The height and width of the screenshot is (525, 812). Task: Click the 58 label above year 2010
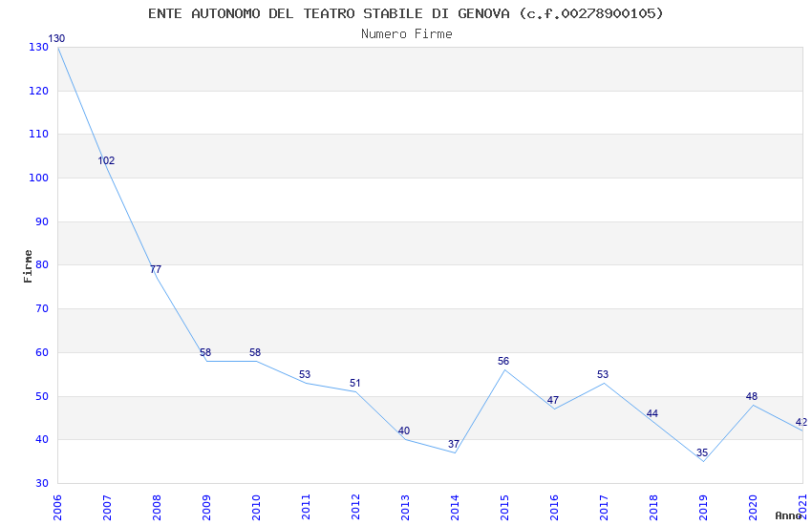click(255, 352)
